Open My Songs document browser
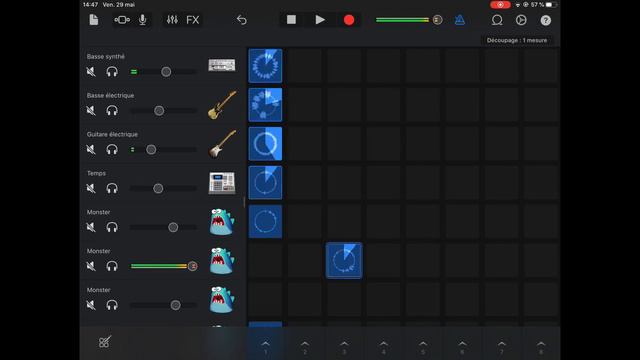Screen dimensions: 640x360 pos(94,20)
